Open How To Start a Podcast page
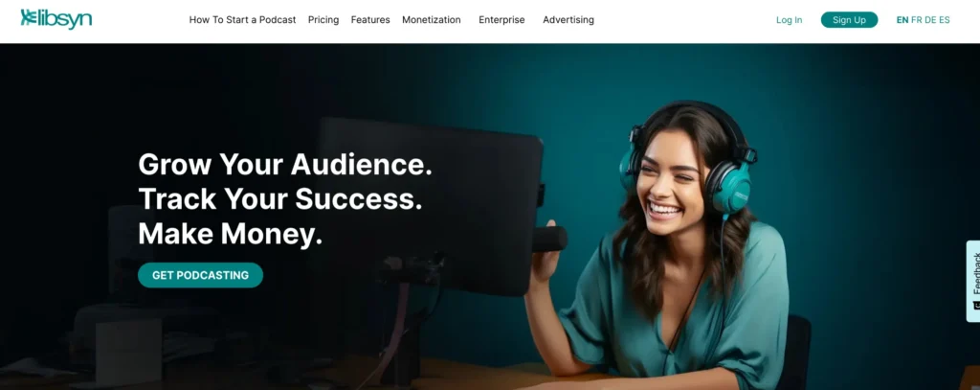The width and height of the screenshot is (980, 390). [x=242, y=20]
